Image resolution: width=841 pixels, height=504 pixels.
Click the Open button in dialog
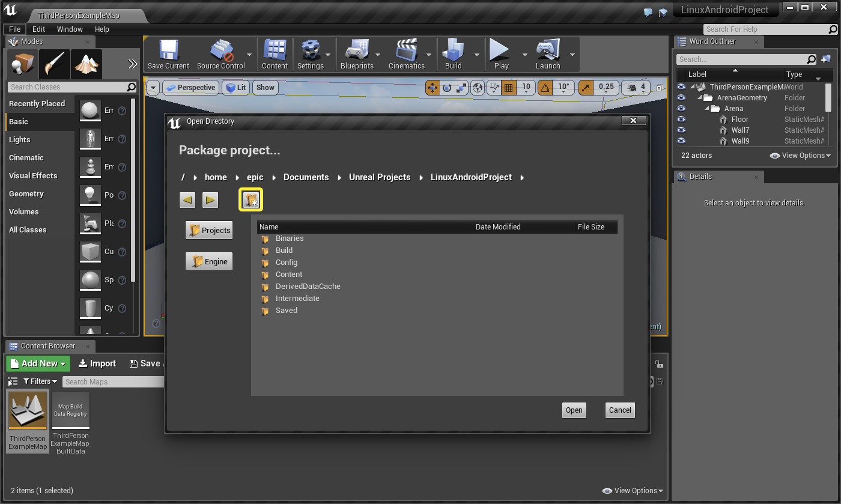click(x=574, y=410)
